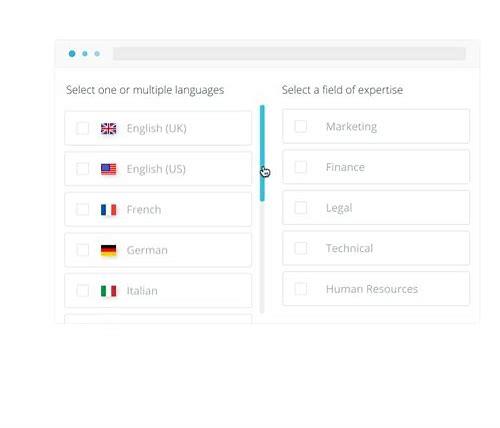Click the gray address bar field
500x428 pixels.
(x=289, y=54)
